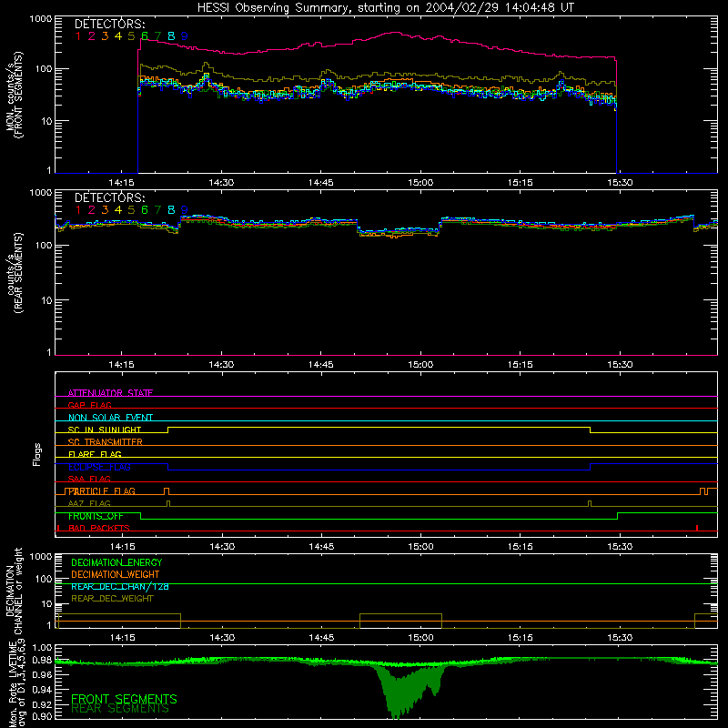Select detector 9 legend number in front segments plot
The image size is (728, 728).
click(185, 36)
